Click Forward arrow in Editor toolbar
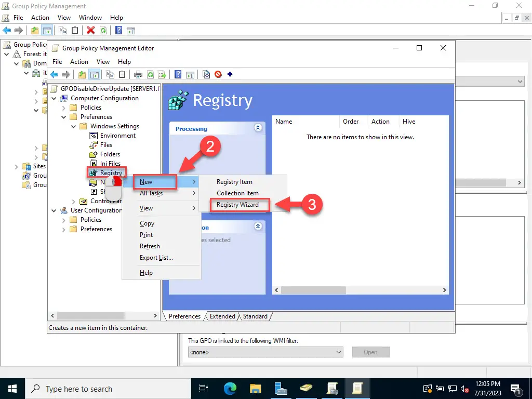The height and width of the screenshot is (399, 532). click(x=66, y=74)
